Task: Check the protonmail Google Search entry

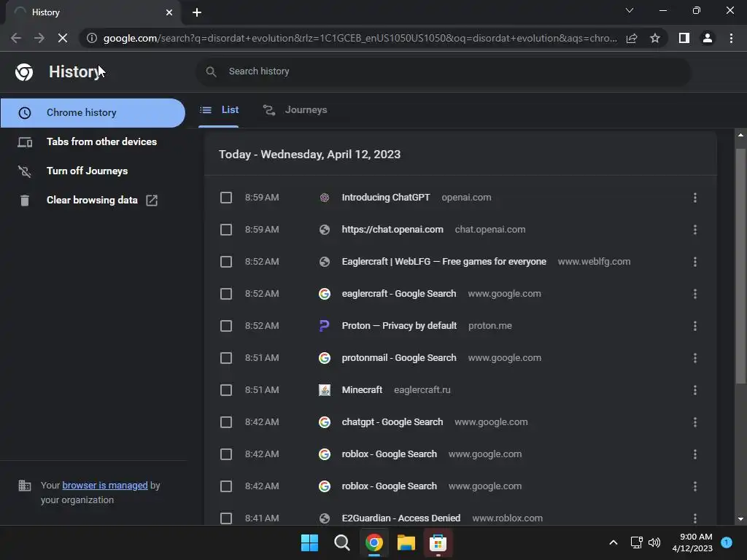Action: tap(226, 358)
